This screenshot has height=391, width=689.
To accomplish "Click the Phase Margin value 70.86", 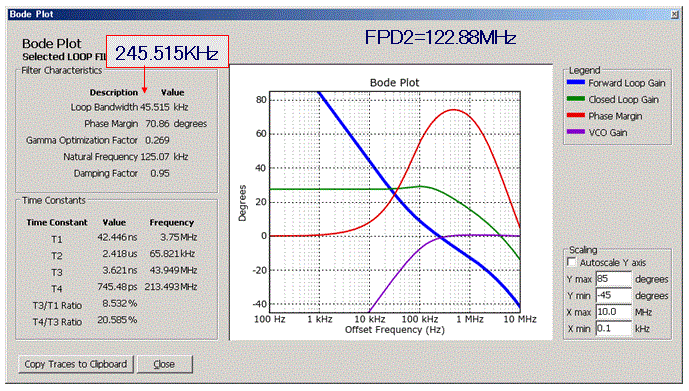I will (157, 124).
